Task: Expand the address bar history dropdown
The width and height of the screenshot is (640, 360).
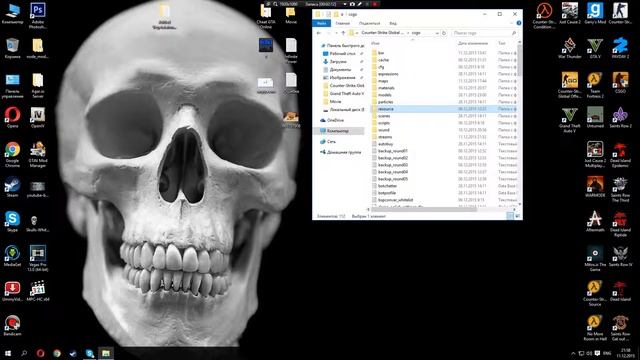Action: [x=437, y=33]
